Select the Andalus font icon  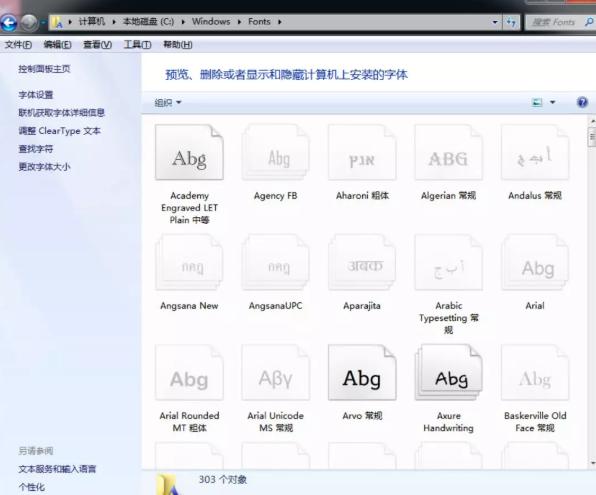click(x=535, y=152)
